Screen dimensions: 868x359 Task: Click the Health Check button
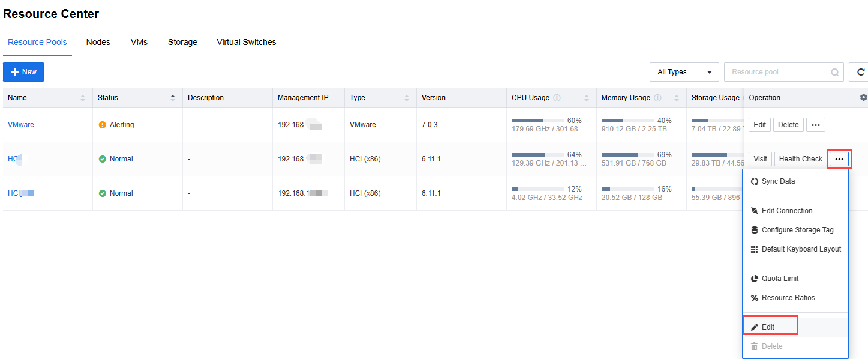(x=801, y=159)
